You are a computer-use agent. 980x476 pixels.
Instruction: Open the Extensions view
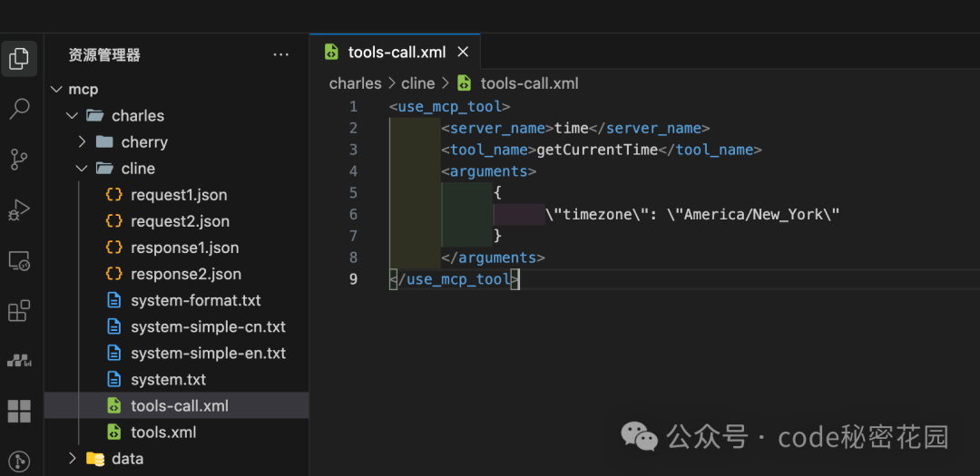[x=19, y=310]
